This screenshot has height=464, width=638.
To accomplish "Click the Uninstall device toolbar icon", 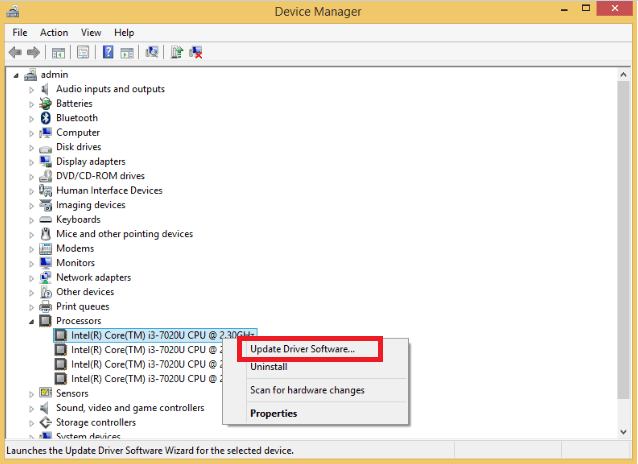I will pyautogui.click(x=195, y=52).
